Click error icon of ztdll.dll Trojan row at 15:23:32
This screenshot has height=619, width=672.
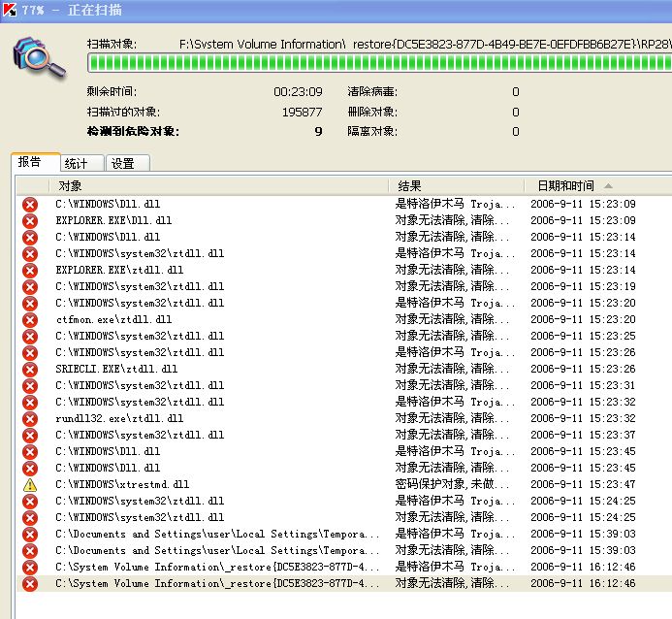(x=30, y=403)
